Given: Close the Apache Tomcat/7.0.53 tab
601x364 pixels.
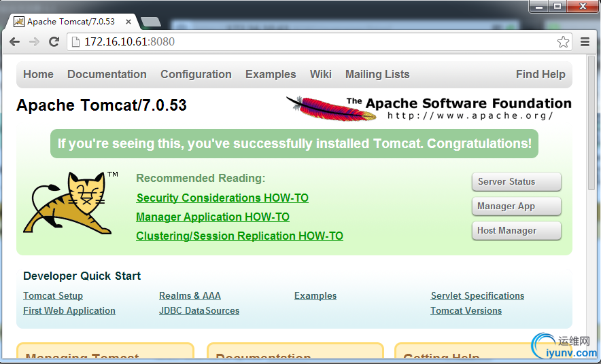Looking at the screenshot, I should tap(128, 22).
